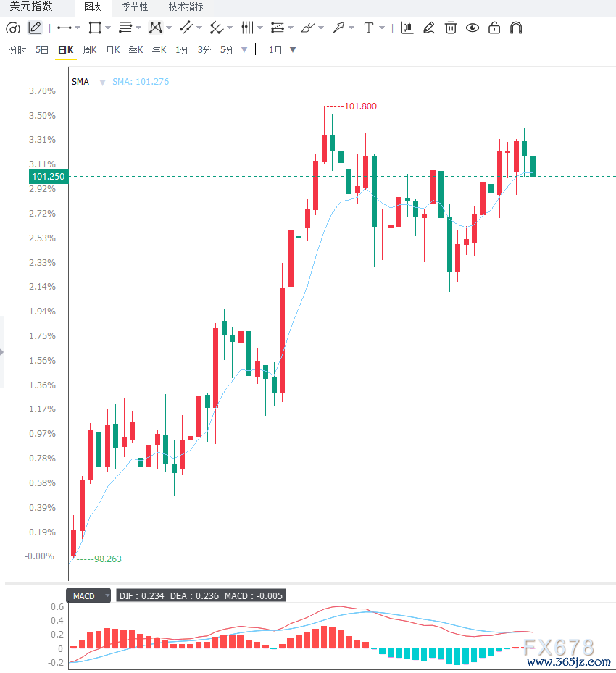Select the 5分 timeframe
The width and height of the screenshot is (616, 673).
(227, 50)
